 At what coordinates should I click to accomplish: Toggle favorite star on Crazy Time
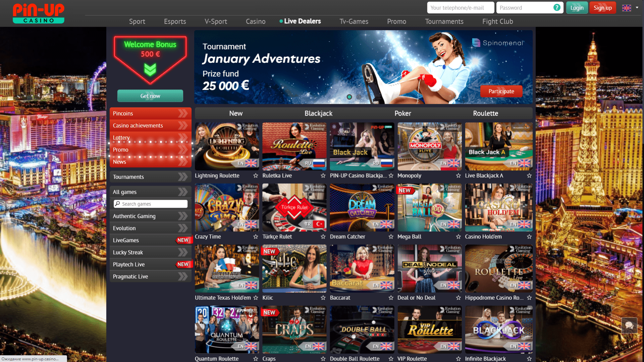click(256, 236)
